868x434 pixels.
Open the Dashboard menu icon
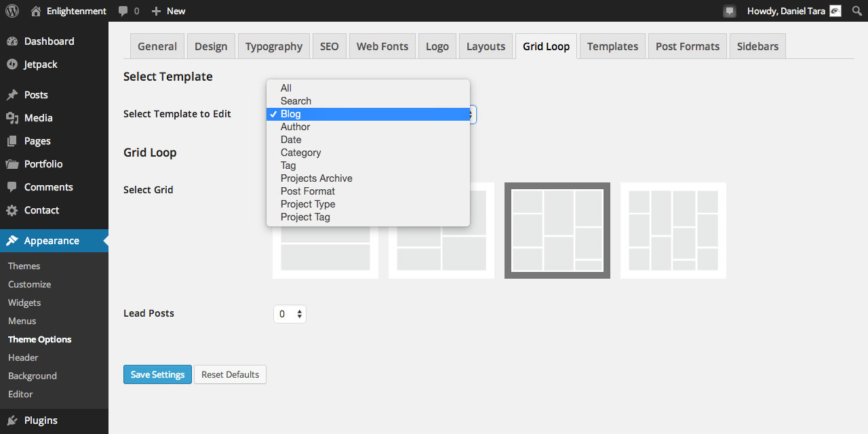pos(12,41)
